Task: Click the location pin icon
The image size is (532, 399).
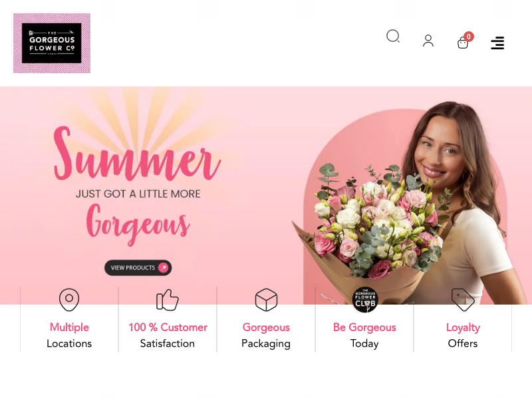Action: pyautogui.click(x=69, y=300)
